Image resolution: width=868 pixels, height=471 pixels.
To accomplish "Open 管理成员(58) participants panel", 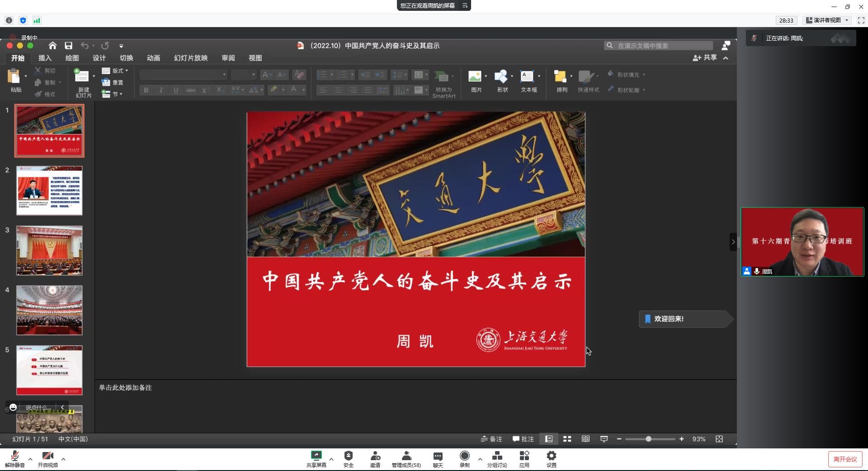I will 406,459.
